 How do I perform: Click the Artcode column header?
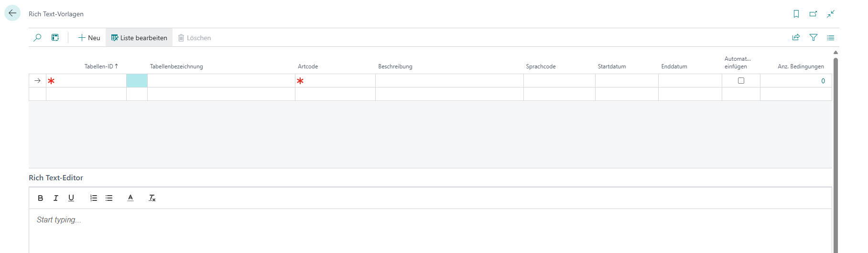click(308, 66)
